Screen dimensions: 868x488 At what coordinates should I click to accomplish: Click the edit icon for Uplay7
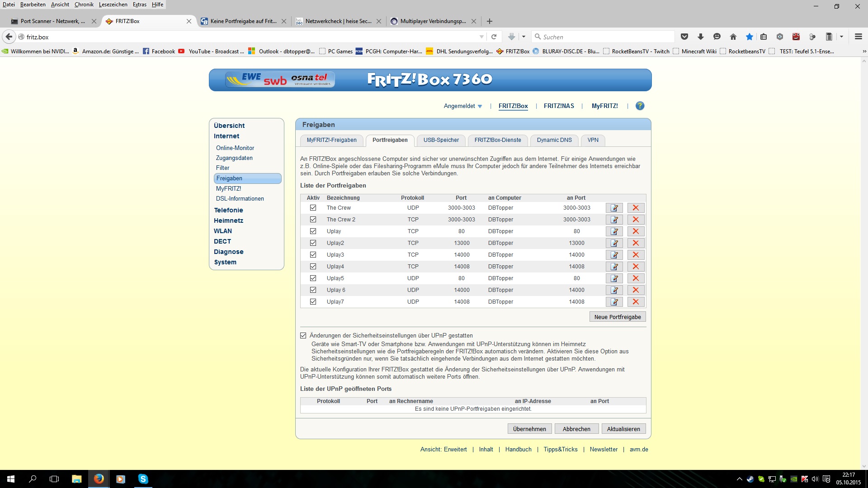click(x=614, y=302)
